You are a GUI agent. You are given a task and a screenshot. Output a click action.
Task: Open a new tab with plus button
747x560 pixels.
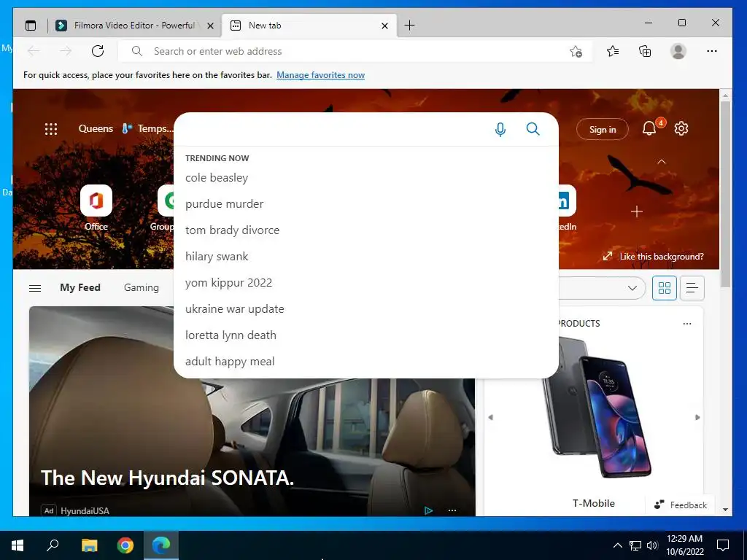click(x=409, y=26)
